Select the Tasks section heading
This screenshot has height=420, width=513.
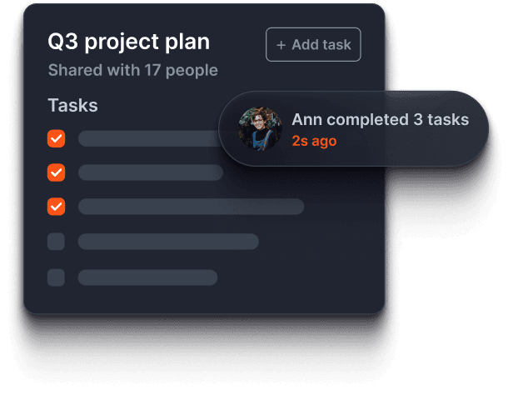(x=72, y=106)
